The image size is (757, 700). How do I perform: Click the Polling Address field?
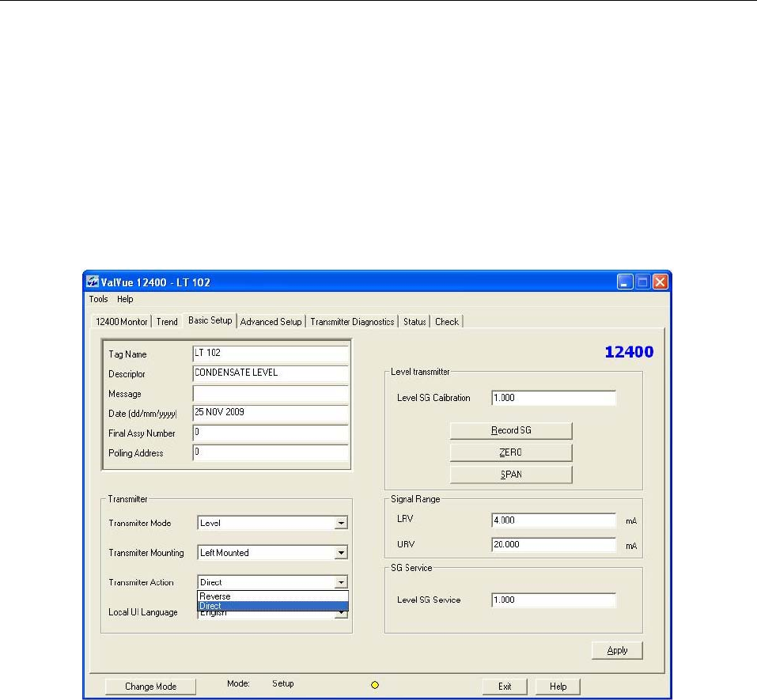pyautogui.click(x=271, y=452)
